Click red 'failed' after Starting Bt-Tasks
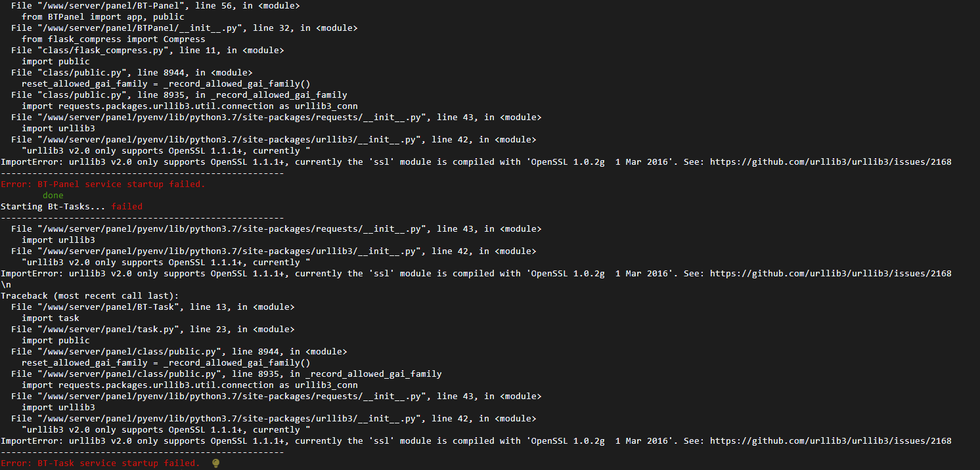 pyautogui.click(x=127, y=207)
